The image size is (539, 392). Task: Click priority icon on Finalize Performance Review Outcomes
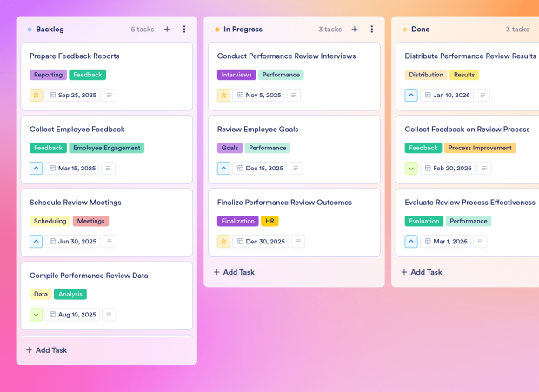(223, 241)
